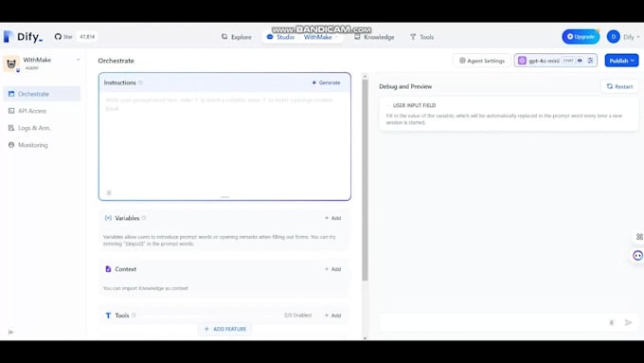Click the grid icon on right edge
The height and width of the screenshot is (363, 644).
tap(639, 236)
